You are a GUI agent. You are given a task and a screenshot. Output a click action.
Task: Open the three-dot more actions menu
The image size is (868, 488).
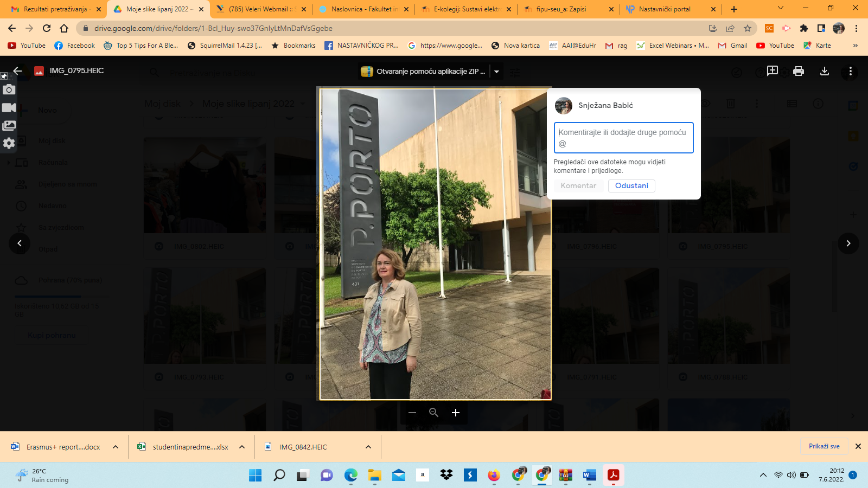coord(850,71)
